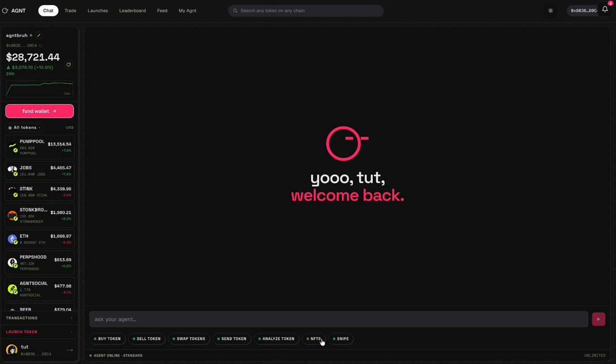
Task: Edit the agntbruh name with pencil icon
Action: pyautogui.click(x=39, y=35)
